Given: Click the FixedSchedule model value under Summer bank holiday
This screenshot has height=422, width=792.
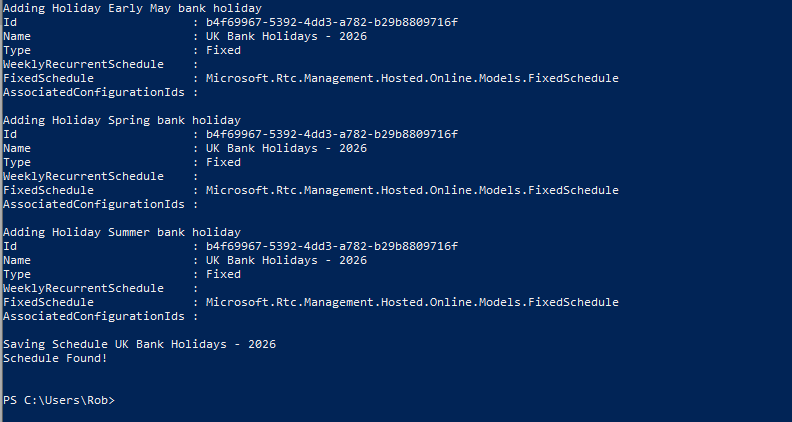Looking at the screenshot, I should (412, 302).
